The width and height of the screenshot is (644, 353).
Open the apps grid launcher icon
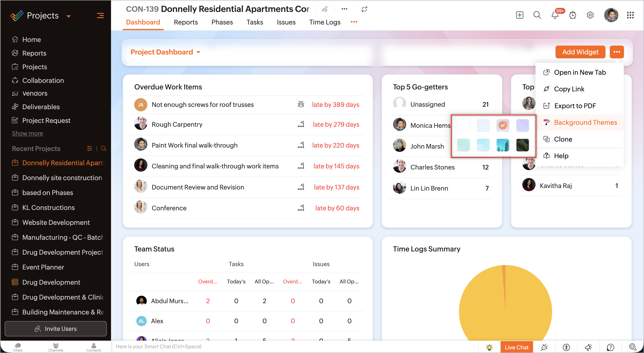point(630,15)
